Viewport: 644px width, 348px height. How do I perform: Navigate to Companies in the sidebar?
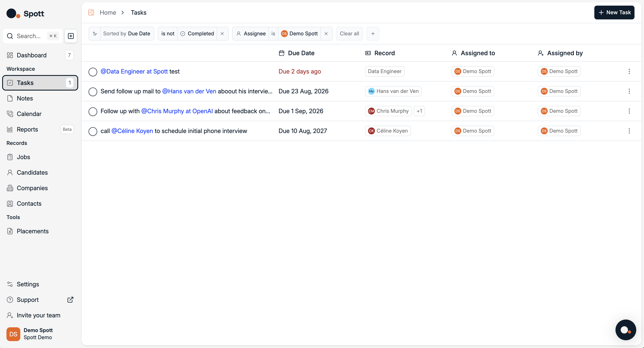tap(32, 188)
